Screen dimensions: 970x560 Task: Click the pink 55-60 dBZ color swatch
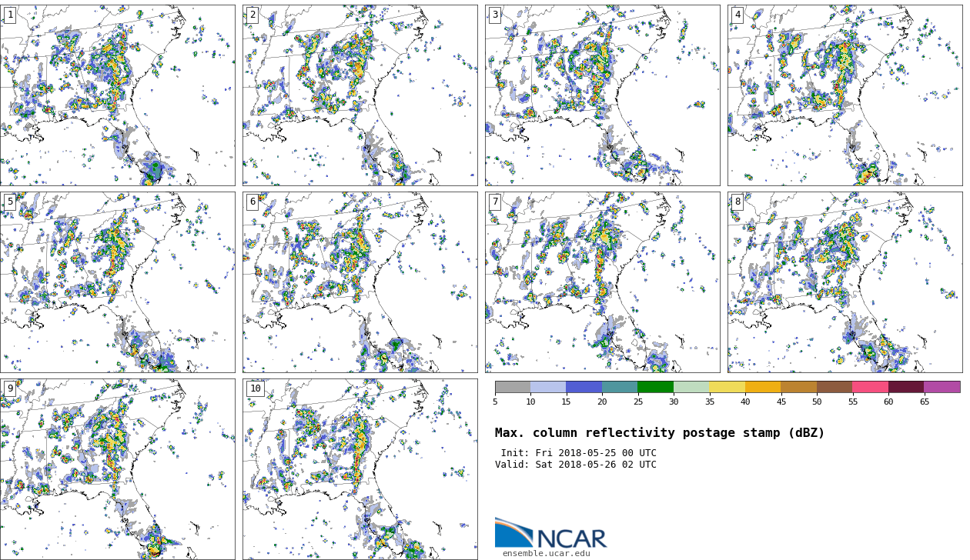tap(870, 387)
